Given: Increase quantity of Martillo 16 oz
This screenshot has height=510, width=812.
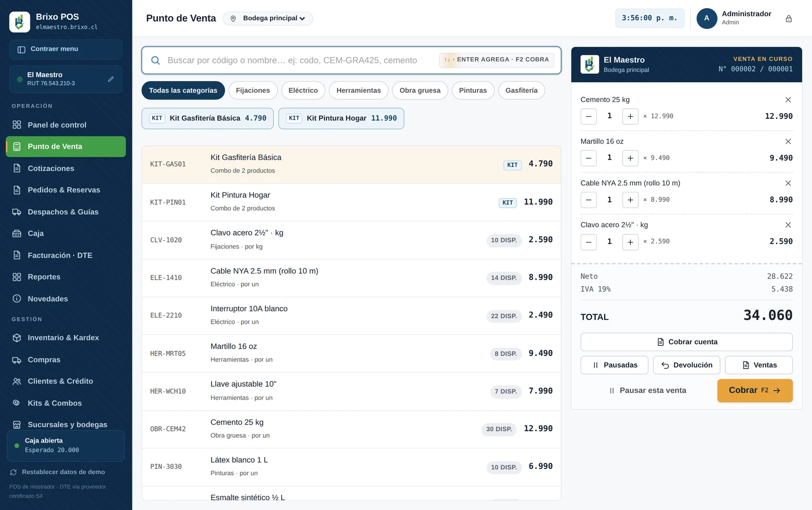Looking at the screenshot, I should (x=630, y=158).
